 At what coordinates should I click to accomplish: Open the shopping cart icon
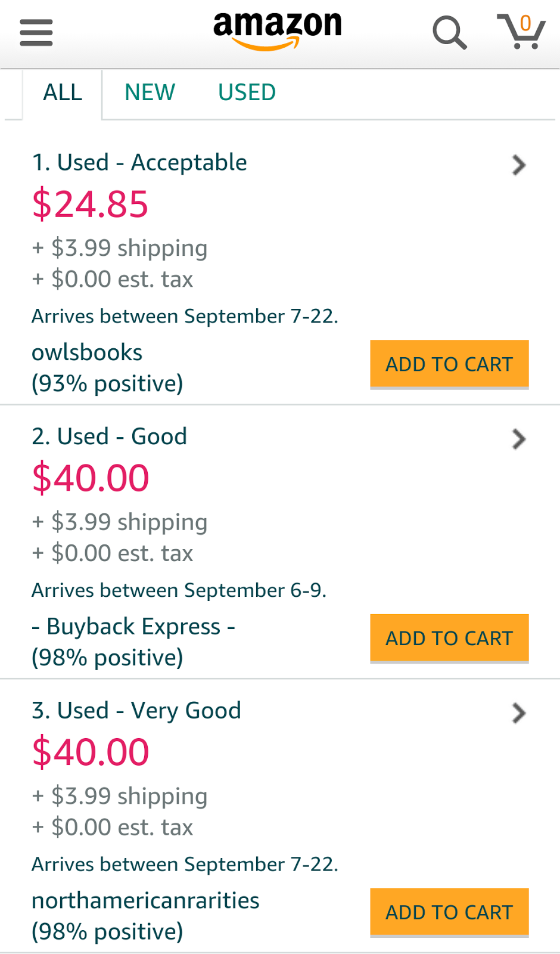[x=521, y=32]
